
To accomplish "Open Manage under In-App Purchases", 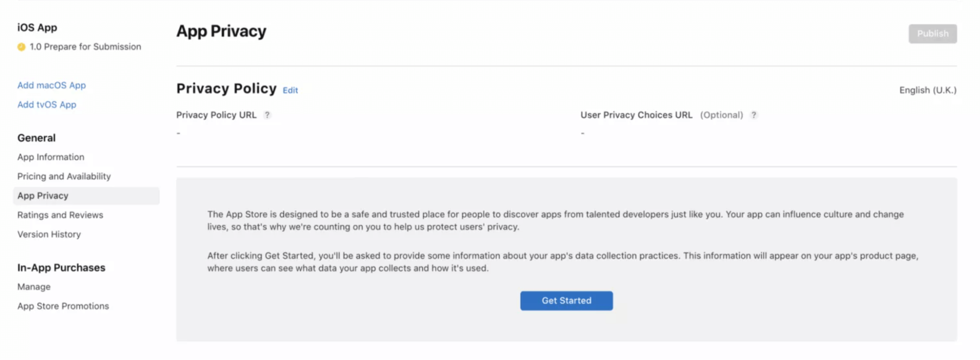I will tap(34, 287).
